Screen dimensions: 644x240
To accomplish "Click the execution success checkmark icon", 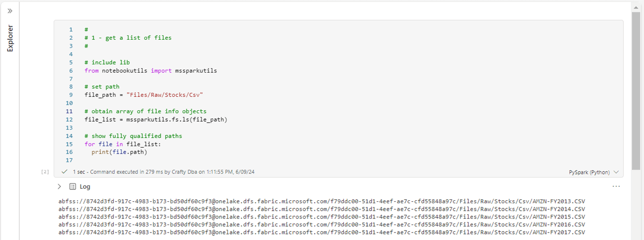I will (x=64, y=171).
